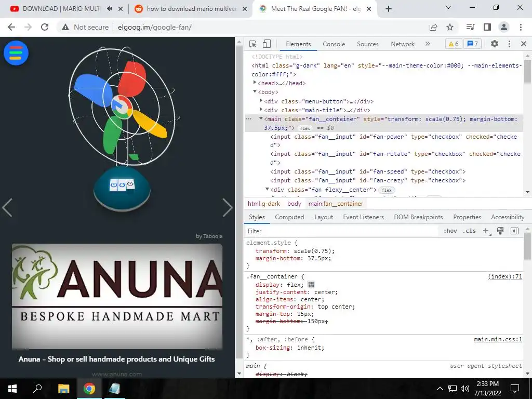The height and width of the screenshot is (399, 532).
Task: Open File Explorer from the taskbar
Action: click(x=64, y=389)
